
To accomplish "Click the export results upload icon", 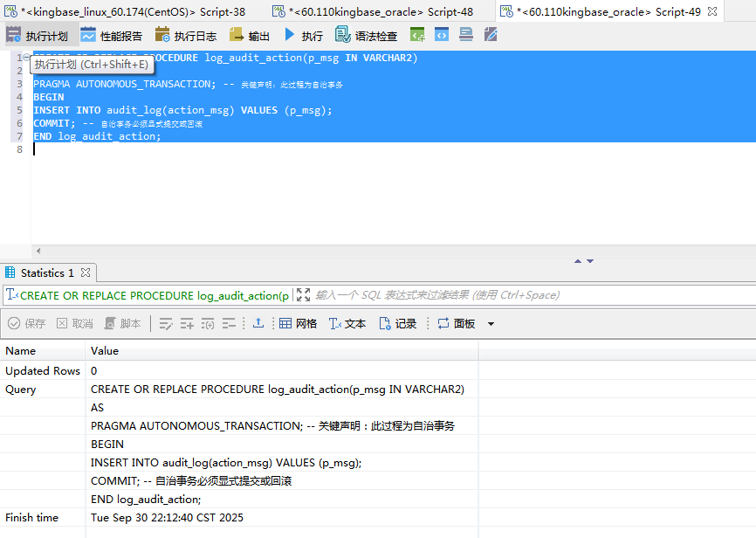I will [258, 323].
